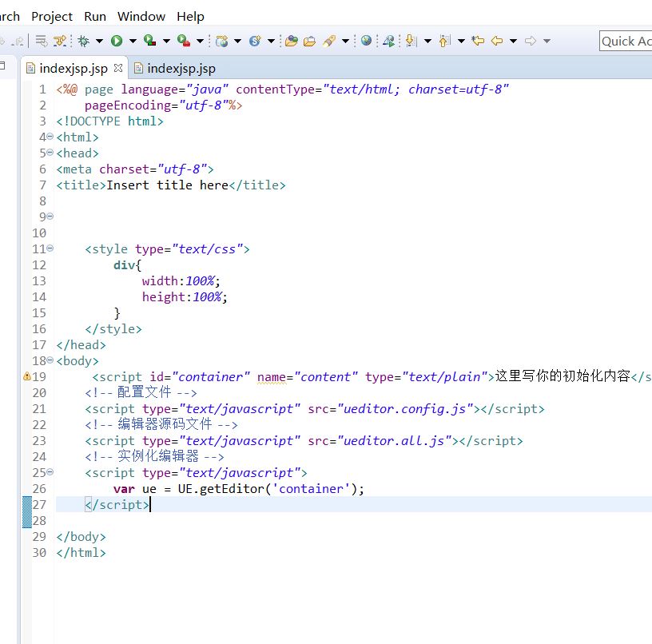Open Forward history dropdown arrow

click(547, 42)
